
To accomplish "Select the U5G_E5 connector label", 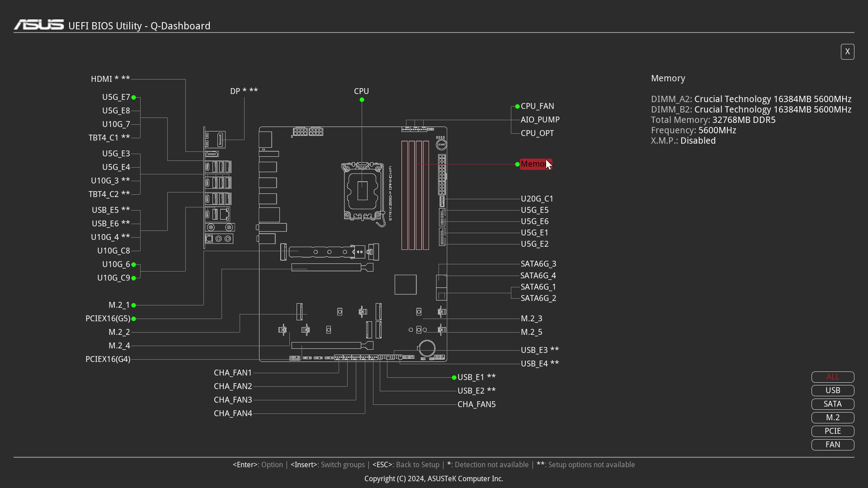I will pos(534,210).
